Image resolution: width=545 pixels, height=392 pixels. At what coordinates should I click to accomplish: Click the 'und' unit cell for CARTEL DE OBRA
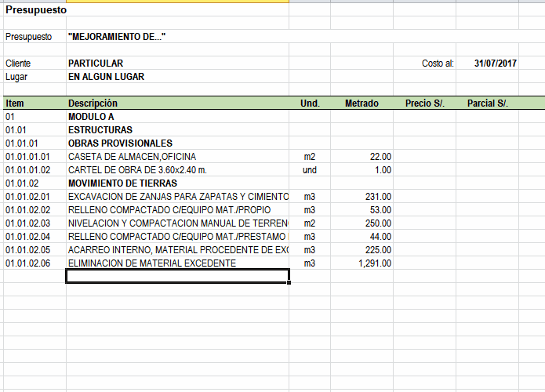(310, 170)
